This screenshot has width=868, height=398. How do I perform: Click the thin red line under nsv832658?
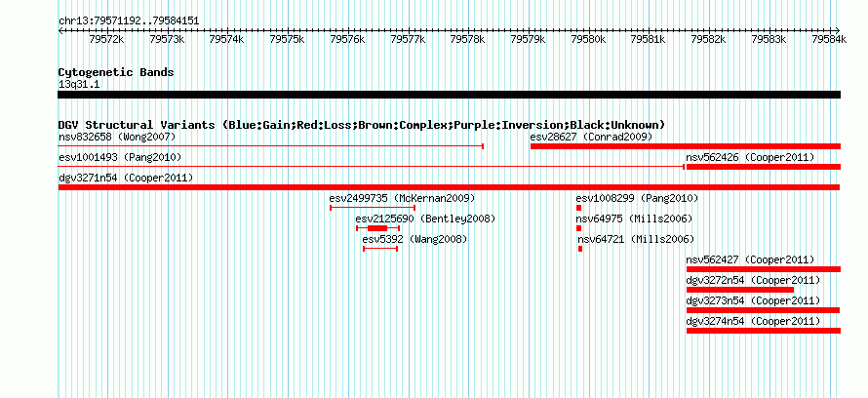[271, 146]
